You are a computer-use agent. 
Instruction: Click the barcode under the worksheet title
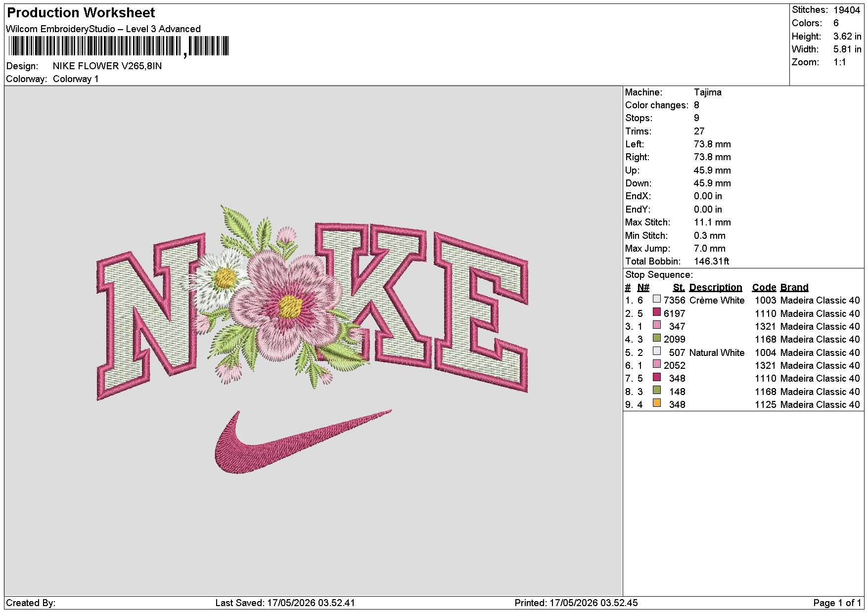point(119,47)
